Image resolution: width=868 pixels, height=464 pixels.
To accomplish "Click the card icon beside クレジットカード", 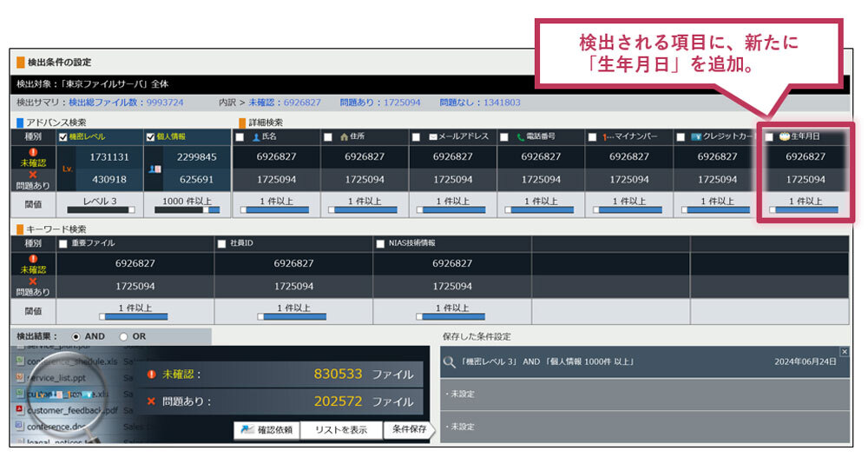I will tap(696, 137).
